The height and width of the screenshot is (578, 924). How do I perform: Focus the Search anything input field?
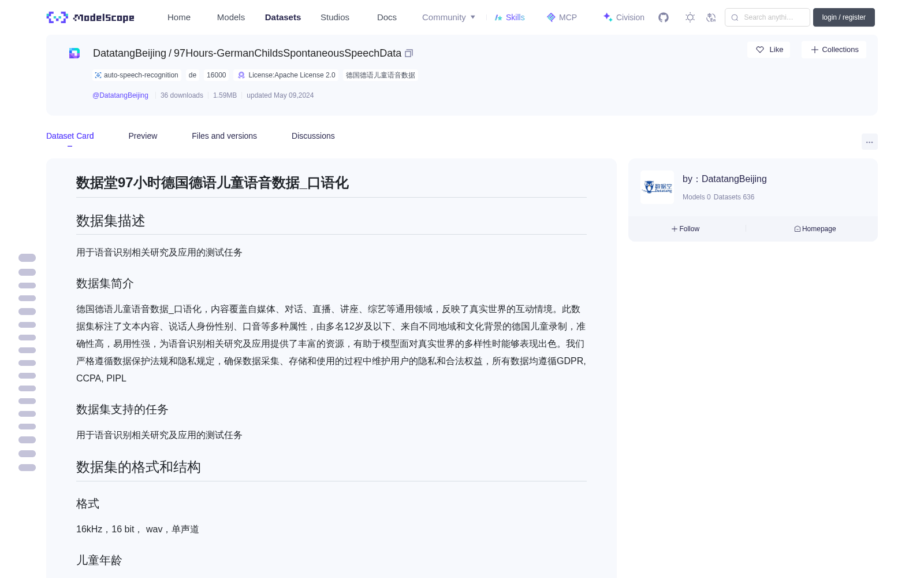coord(767,17)
